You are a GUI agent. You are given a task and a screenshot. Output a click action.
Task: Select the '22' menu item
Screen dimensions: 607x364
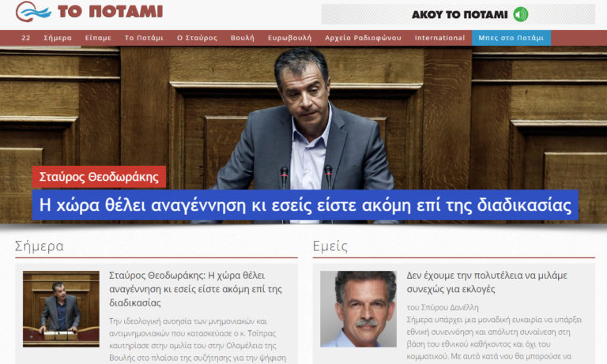[x=26, y=38]
